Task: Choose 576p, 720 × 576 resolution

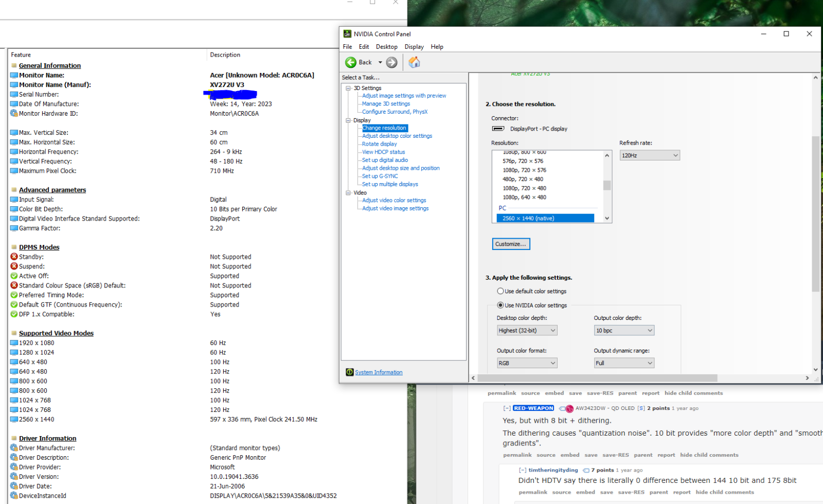Action: 523,161
